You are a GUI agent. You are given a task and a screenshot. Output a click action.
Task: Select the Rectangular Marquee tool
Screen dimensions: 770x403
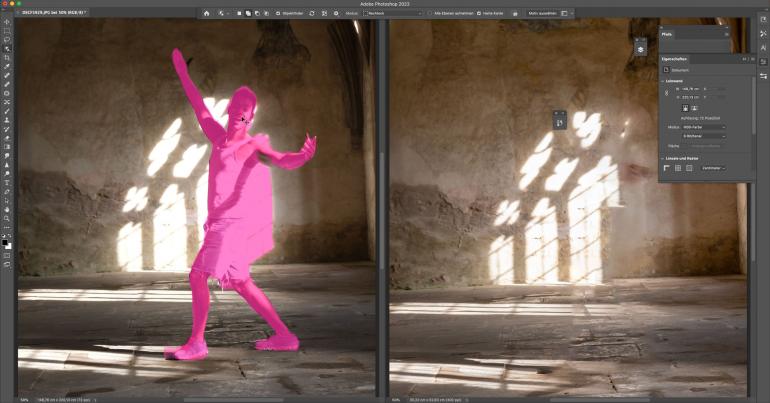pos(7,30)
